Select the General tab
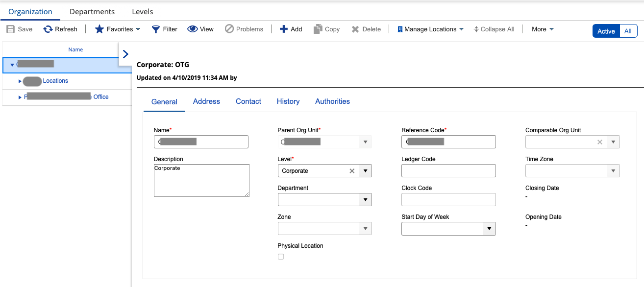 pos(164,102)
